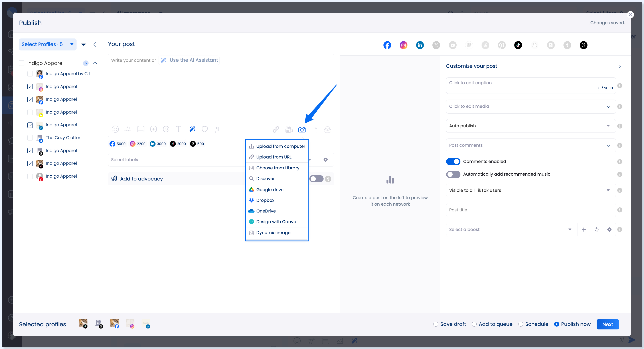Select the Schedule radio option

tap(520, 324)
